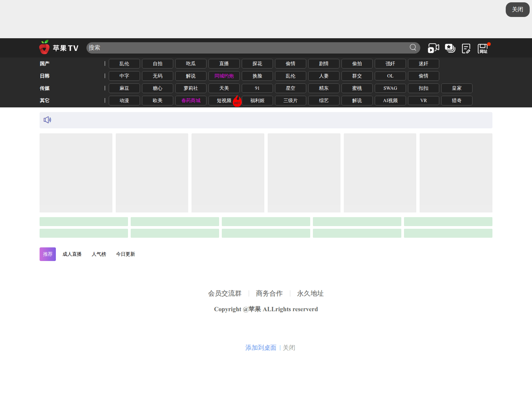Open the 91 category
The height and width of the screenshot is (399, 532).
[257, 88]
